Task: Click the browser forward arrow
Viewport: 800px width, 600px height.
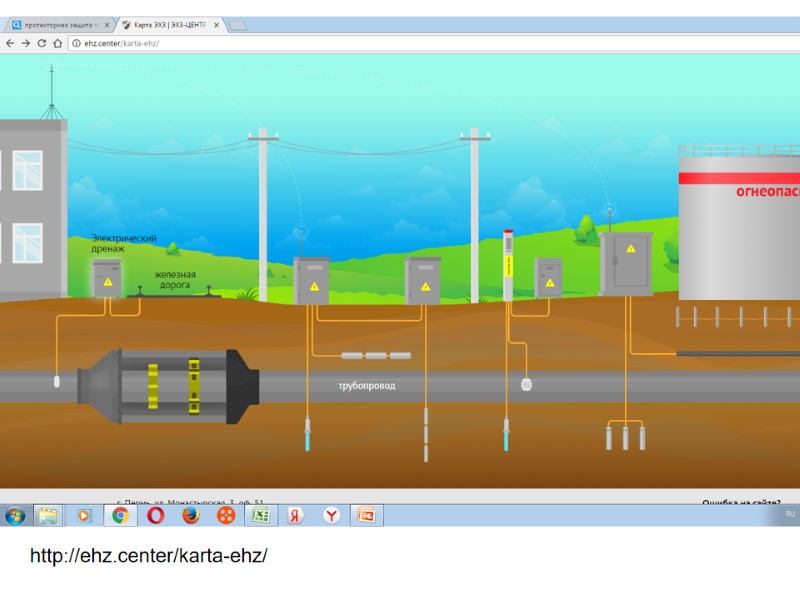Action: (x=26, y=43)
